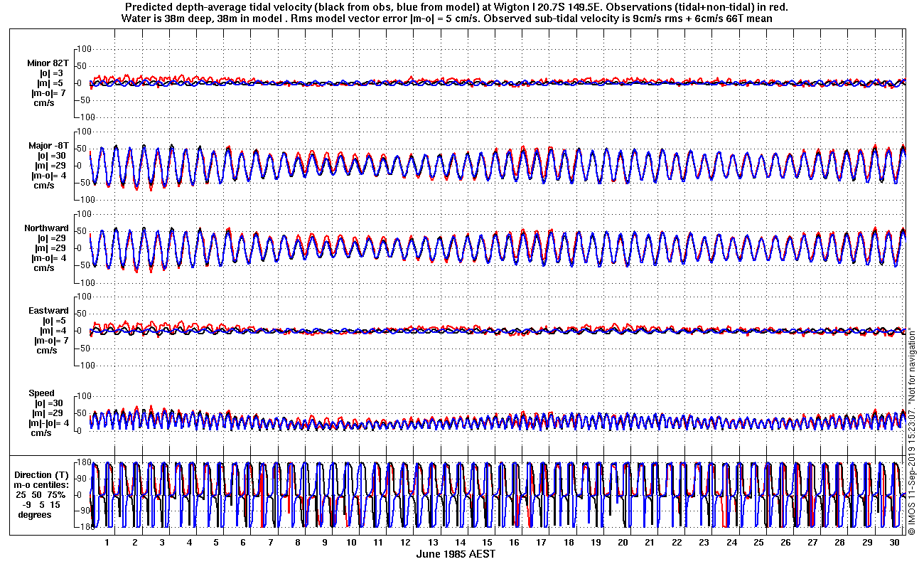Click day '25' on the date axis

tap(758, 543)
